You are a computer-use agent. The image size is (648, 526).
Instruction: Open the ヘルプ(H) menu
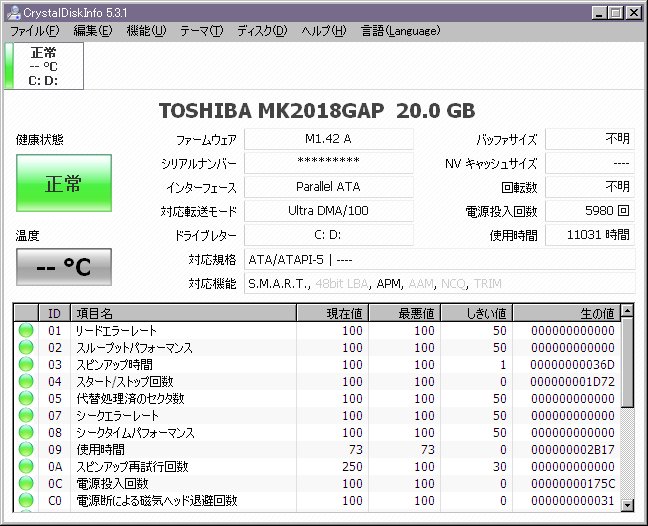pos(324,31)
